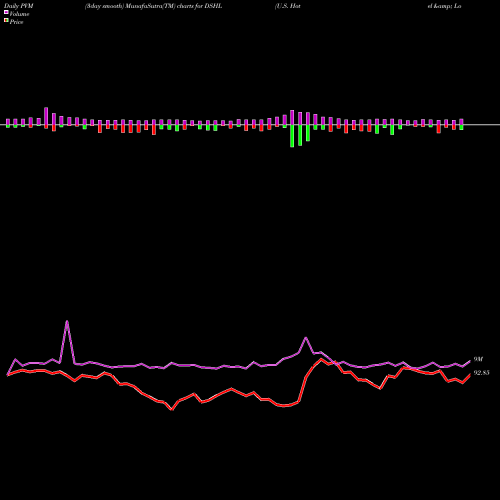Viewport: 500px width, 500px height.
Task: Click the 9M volume value label
Action: tap(478, 359)
